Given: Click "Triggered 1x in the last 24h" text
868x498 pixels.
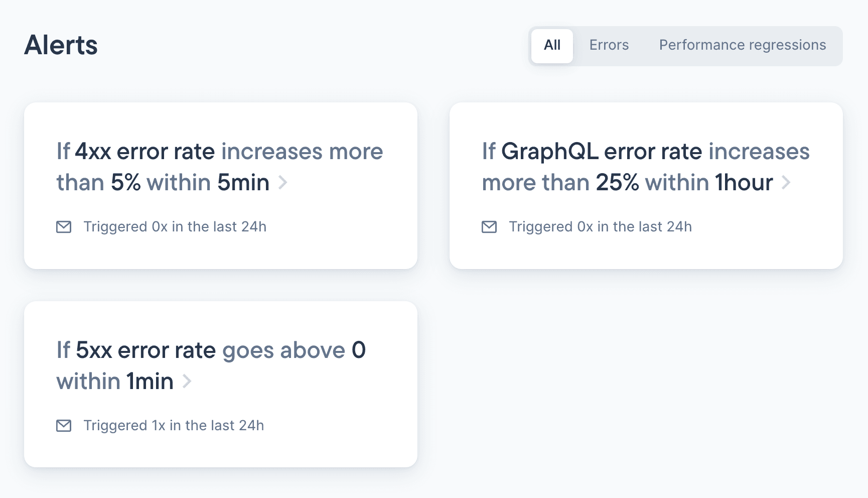Looking at the screenshot, I should click(174, 426).
